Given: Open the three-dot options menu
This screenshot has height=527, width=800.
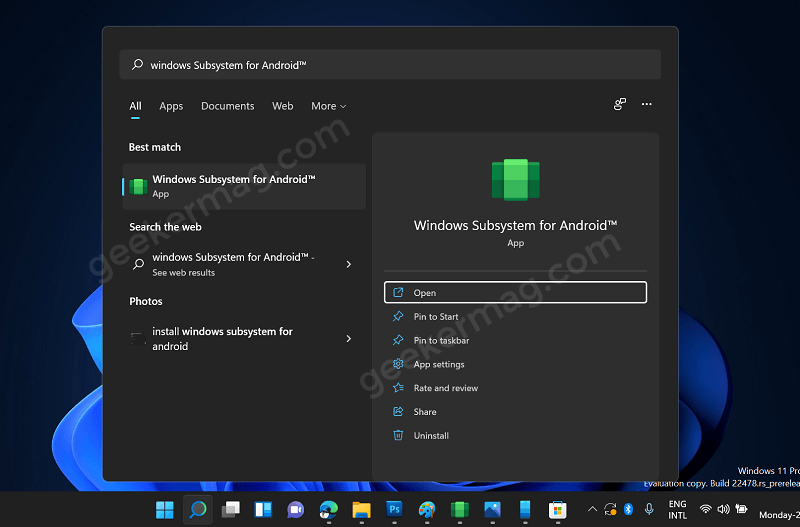Looking at the screenshot, I should click(x=646, y=104).
